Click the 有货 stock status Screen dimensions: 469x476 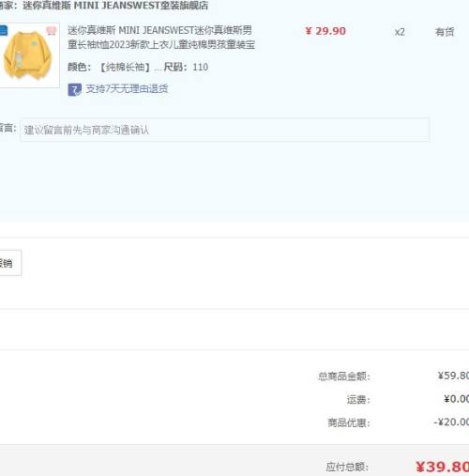click(445, 32)
